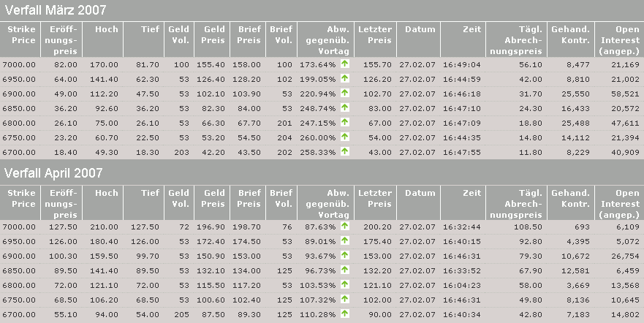Click green up arrow in April 7000.00 row
The width and height of the screenshot is (644, 323).
(x=344, y=227)
